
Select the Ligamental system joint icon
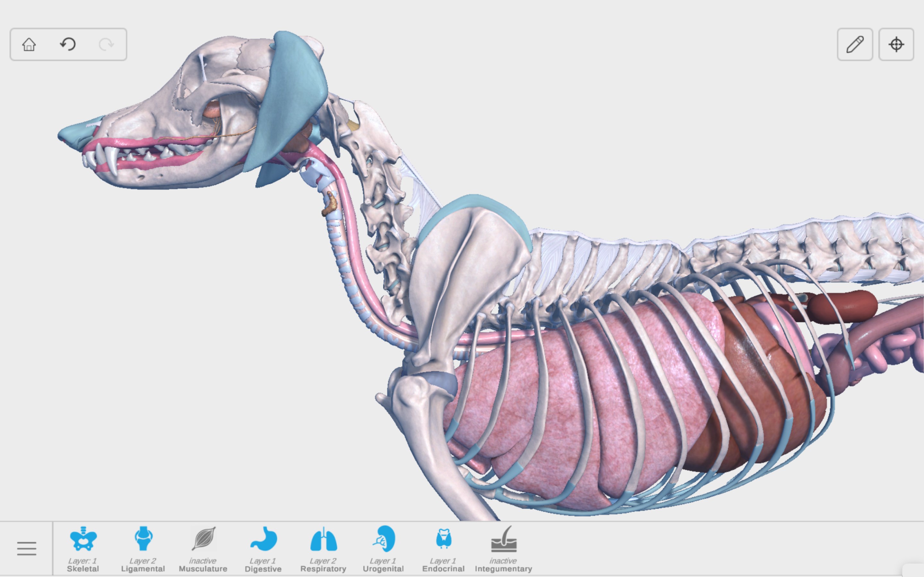pyautogui.click(x=143, y=539)
